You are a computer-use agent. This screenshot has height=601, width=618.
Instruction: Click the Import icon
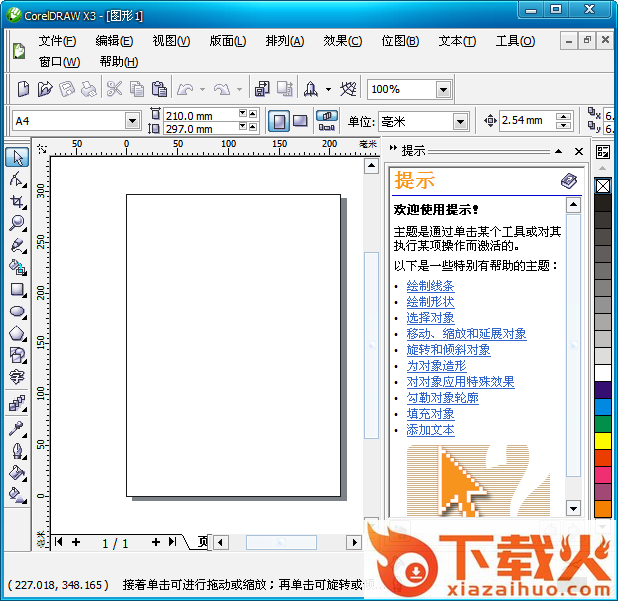(x=262, y=89)
